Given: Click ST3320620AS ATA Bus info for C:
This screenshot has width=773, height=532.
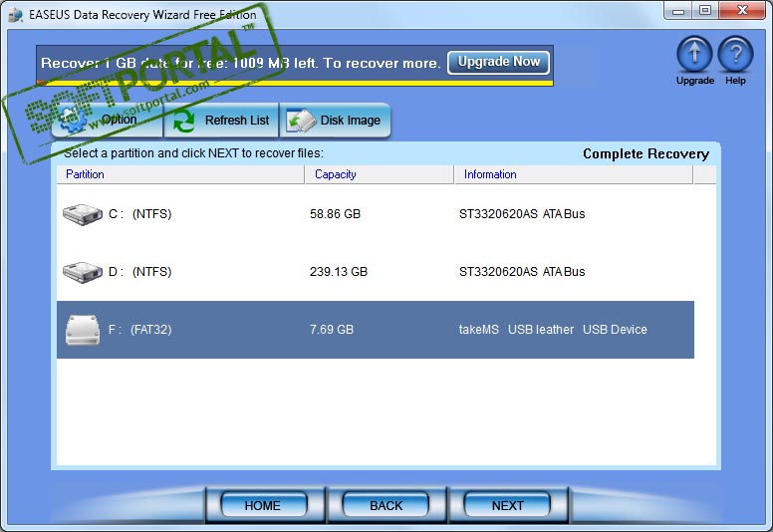Looking at the screenshot, I should click(522, 214).
